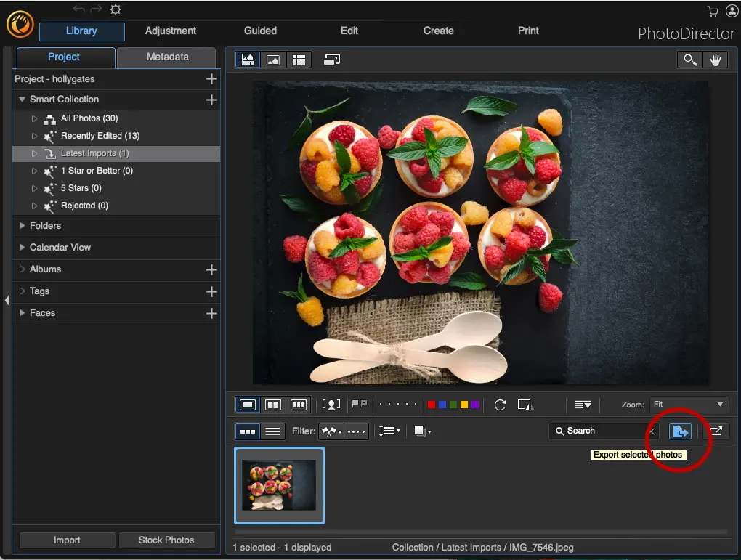
Task: Open the zoom magnifier tool
Action: tap(689, 60)
